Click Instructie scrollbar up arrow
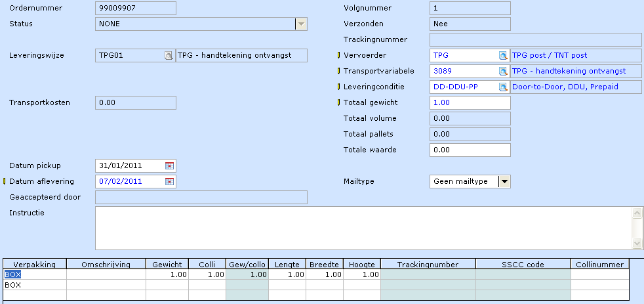 coord(637,213)
